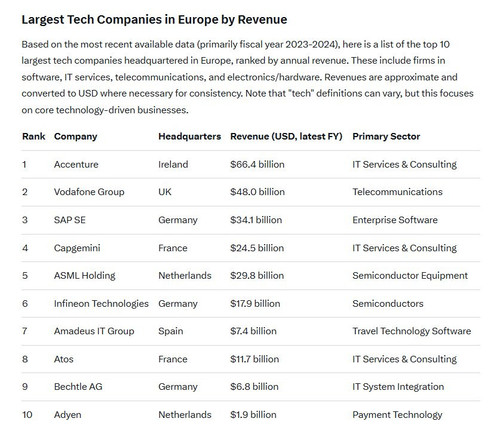Click the Travel Technology Software sector cell
Viewport: 500px width, 432px height.
pyautogui.click(x=412, y=331)
